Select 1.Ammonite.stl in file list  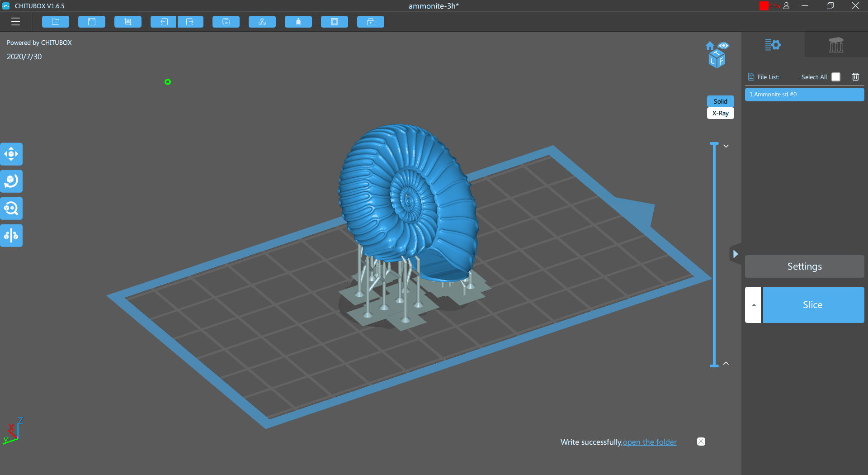pyautogui.click(x=804, y=95)
